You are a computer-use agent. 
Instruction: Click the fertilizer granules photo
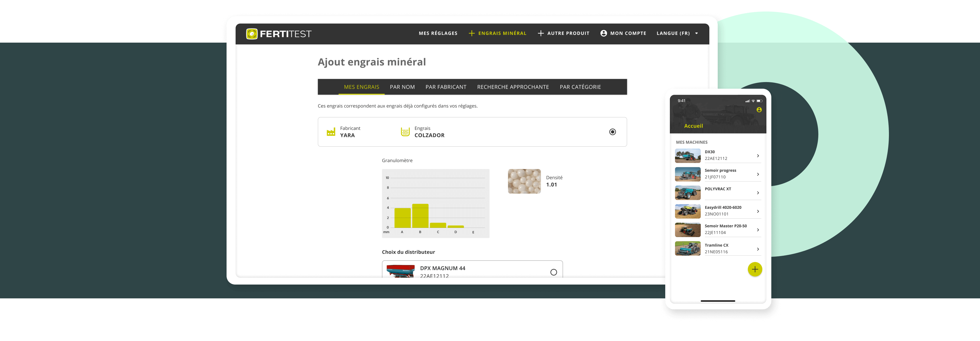[524, 182]
